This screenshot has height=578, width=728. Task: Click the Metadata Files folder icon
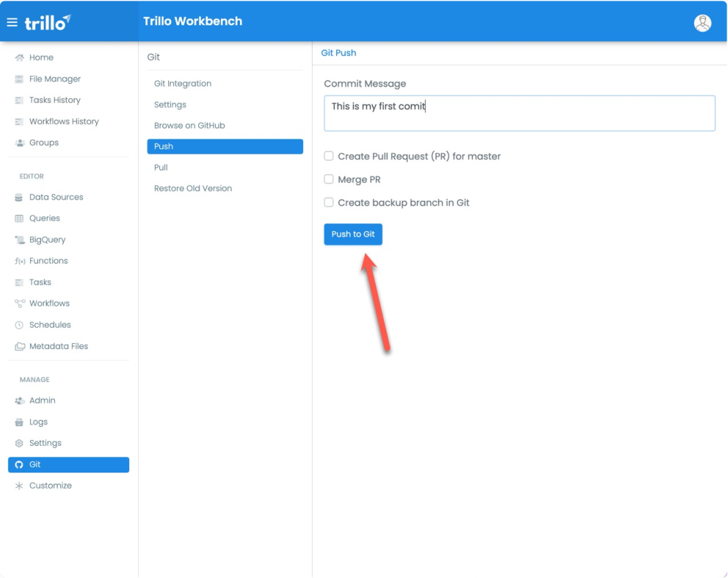point(20,346)
